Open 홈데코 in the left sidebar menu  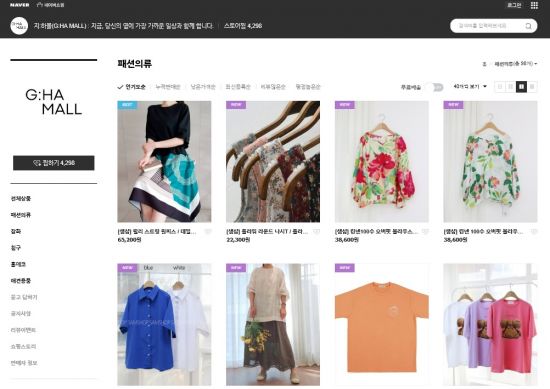[18, 264]
